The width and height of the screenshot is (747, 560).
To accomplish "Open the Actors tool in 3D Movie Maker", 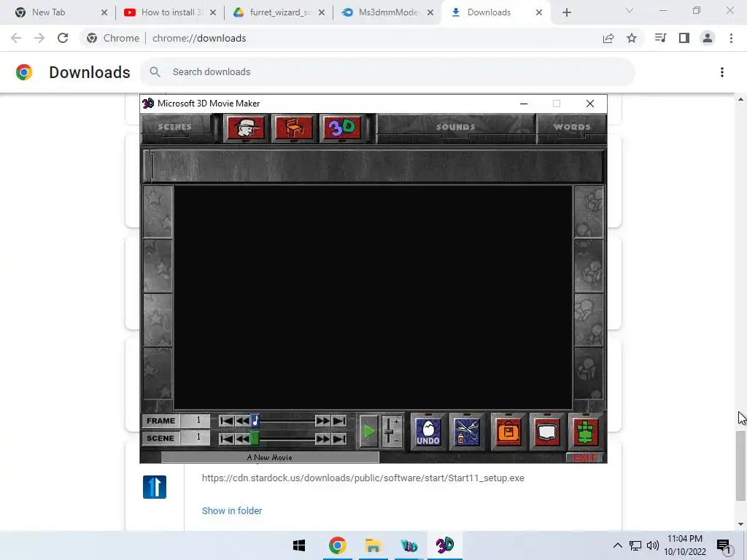I will (246, 128).
